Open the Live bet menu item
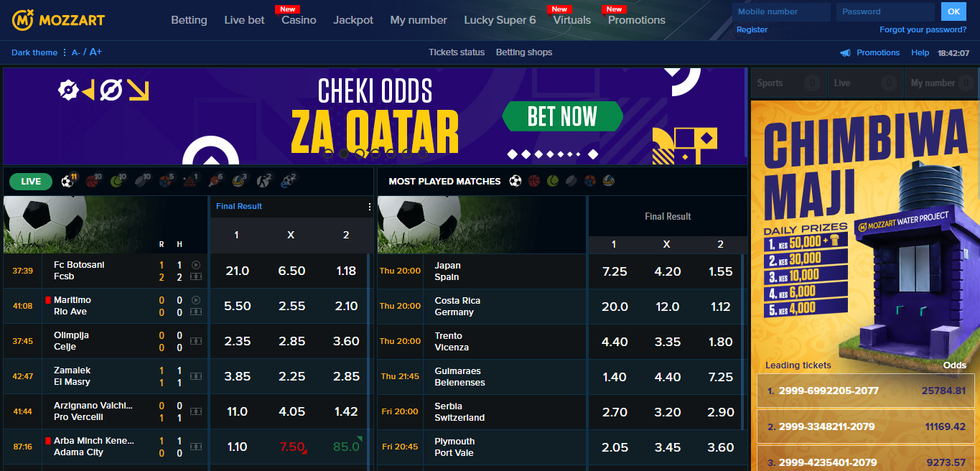 (244, 20)
